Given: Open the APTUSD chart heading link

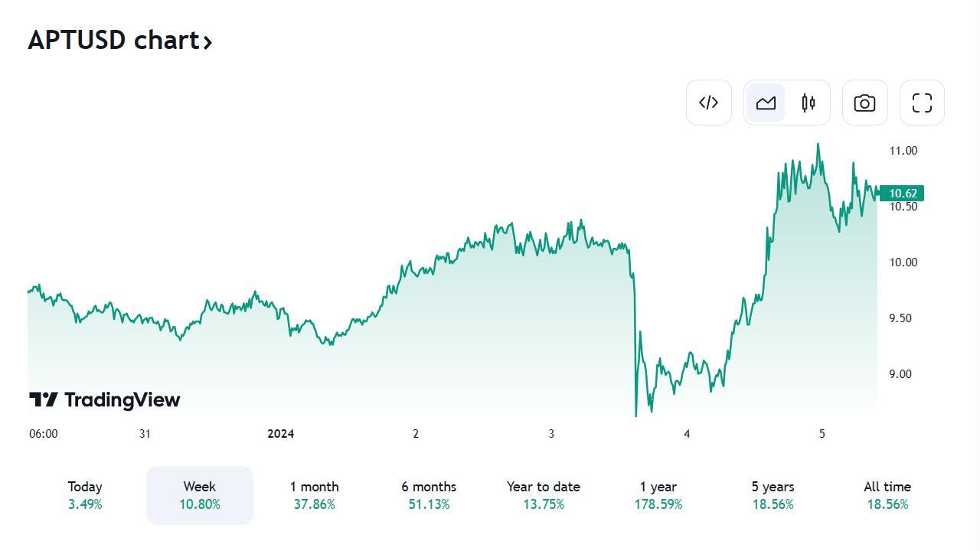Looking at the screenshot, I should [113, 40].
